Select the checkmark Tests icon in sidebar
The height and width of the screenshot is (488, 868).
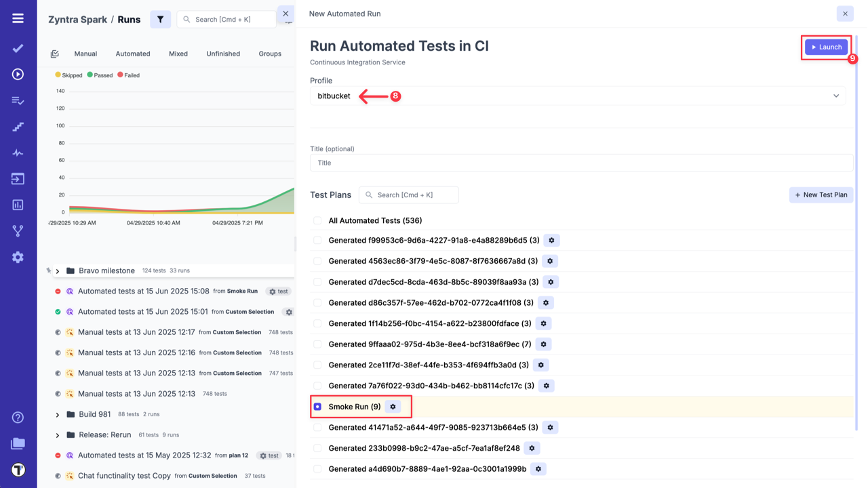tap(18, 48)
